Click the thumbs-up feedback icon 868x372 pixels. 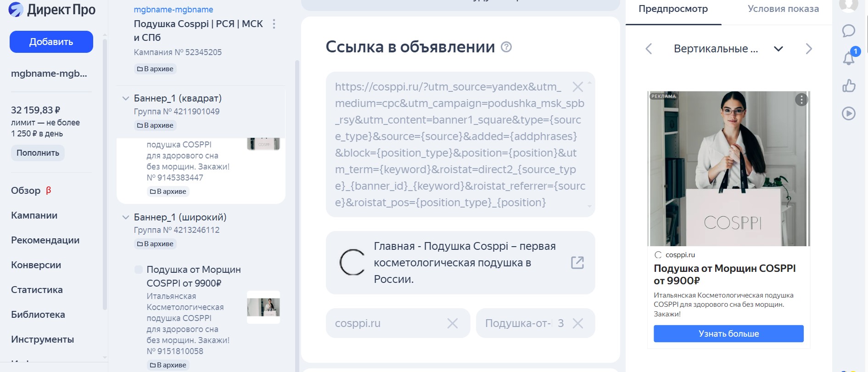pyautogui.click(x=849, y=86)
